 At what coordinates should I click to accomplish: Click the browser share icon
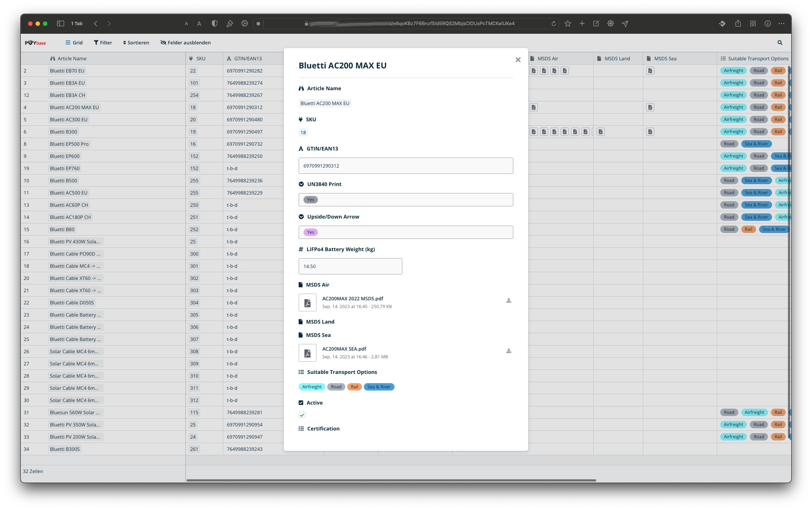tap(738, 23)
